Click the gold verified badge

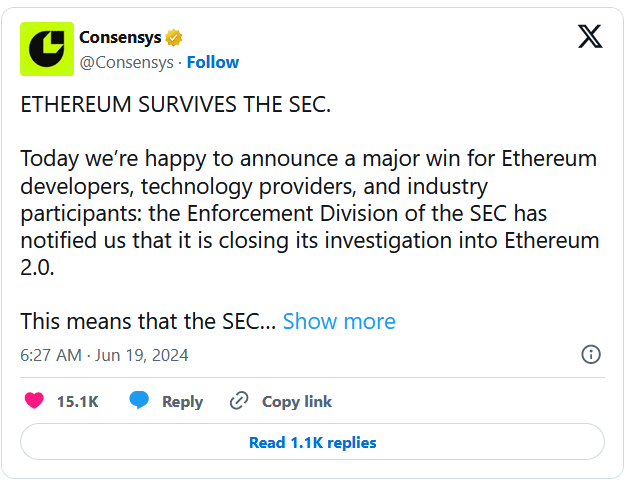[174, 38]
